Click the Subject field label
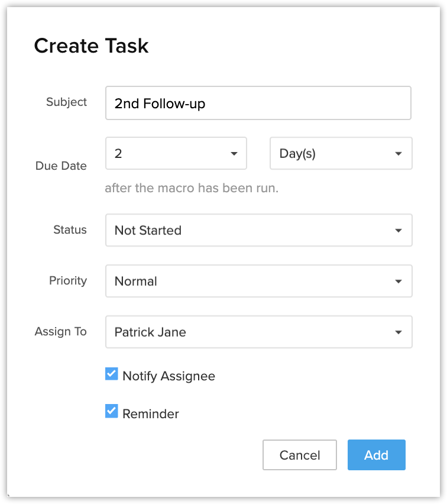 click(66, 102)
